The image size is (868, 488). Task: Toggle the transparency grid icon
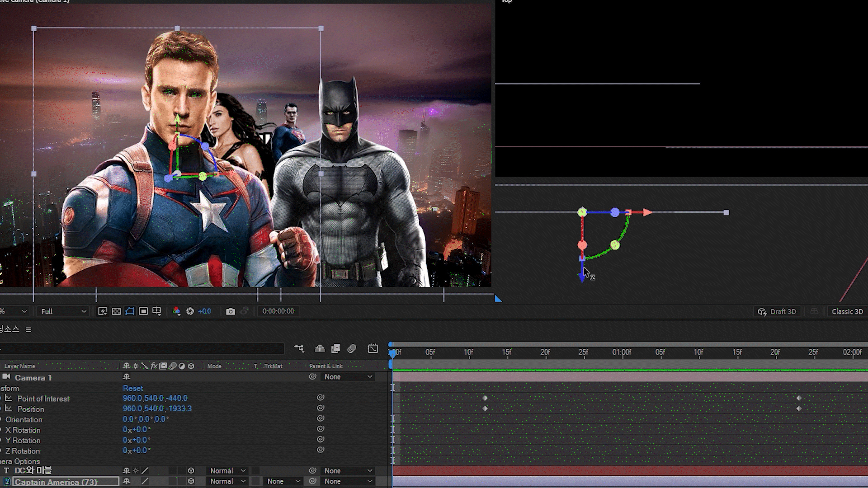click(x=116, y=311)
